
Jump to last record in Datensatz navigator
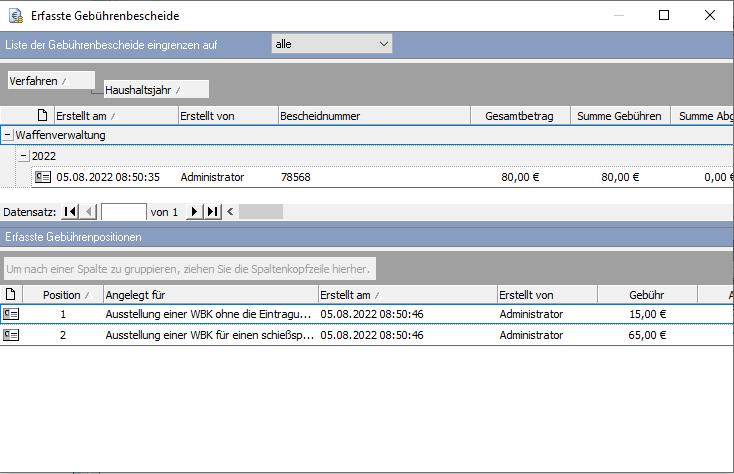click(x=212, y=212)
